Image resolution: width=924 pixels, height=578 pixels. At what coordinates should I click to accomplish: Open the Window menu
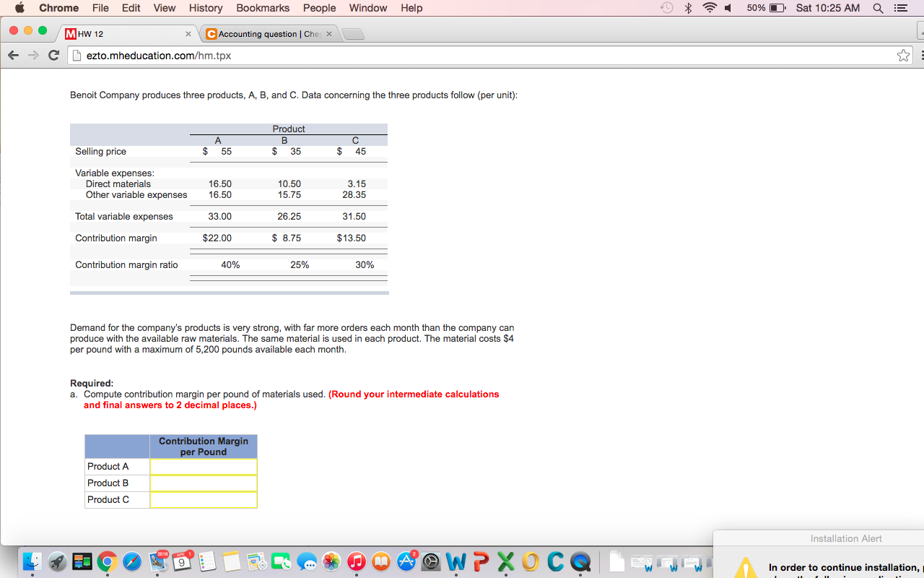[367, 8]
